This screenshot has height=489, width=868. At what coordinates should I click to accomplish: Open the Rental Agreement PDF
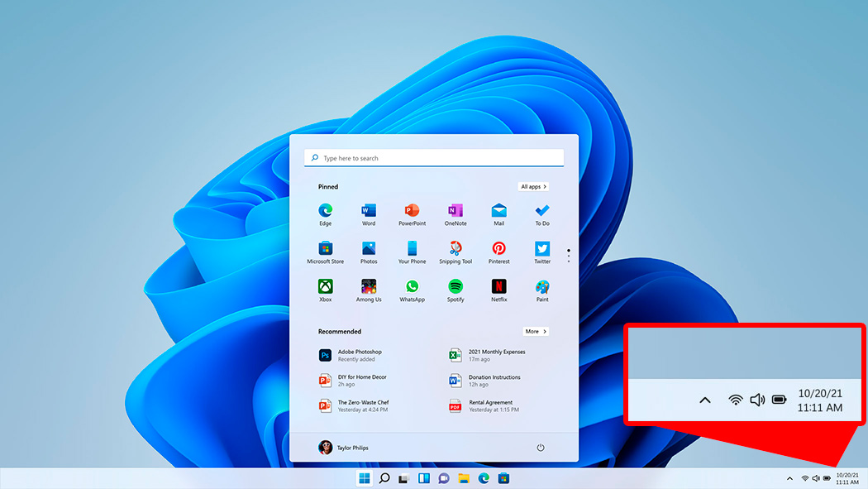point(484,406)
